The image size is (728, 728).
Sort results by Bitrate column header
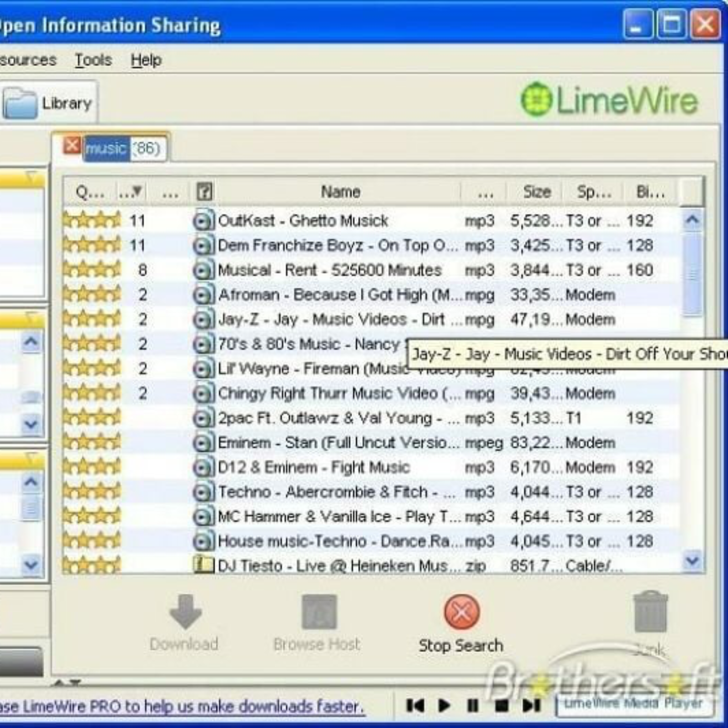tap(651, 192)
